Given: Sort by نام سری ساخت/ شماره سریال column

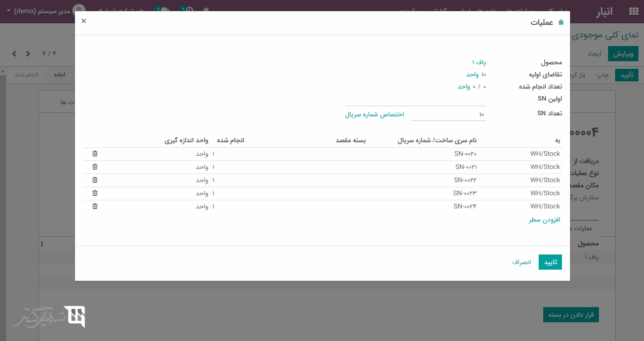Looking at the screenshot, I should coord(437,140).
